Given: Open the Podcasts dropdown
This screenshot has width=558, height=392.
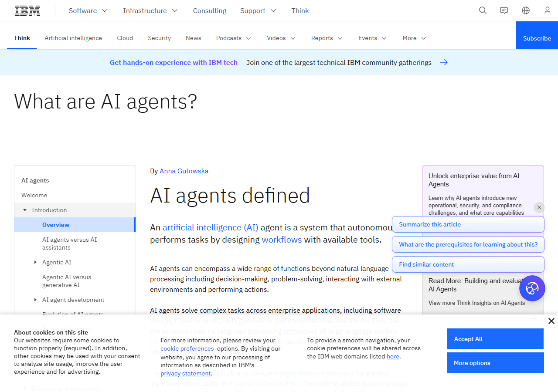Looking at the screenshot, I should point(234,38).
